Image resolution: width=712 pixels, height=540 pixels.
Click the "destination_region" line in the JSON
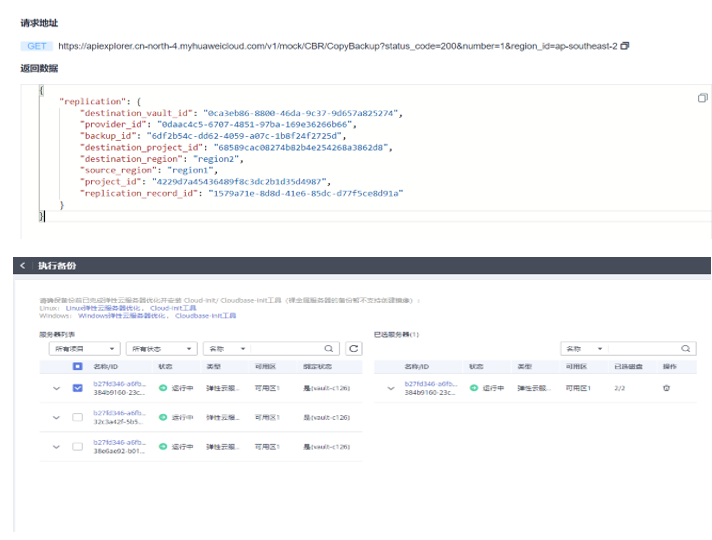(162, 159)
